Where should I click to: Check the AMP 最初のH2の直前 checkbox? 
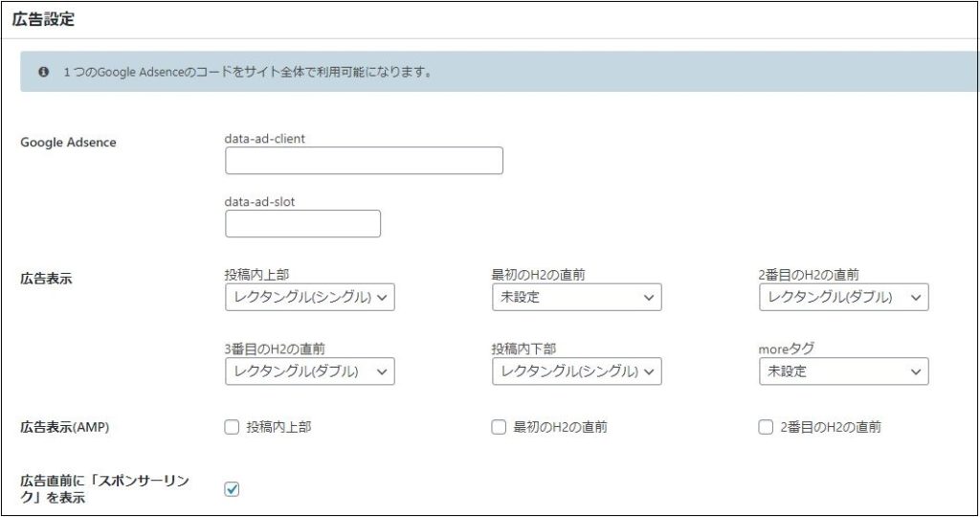point(499,428)
